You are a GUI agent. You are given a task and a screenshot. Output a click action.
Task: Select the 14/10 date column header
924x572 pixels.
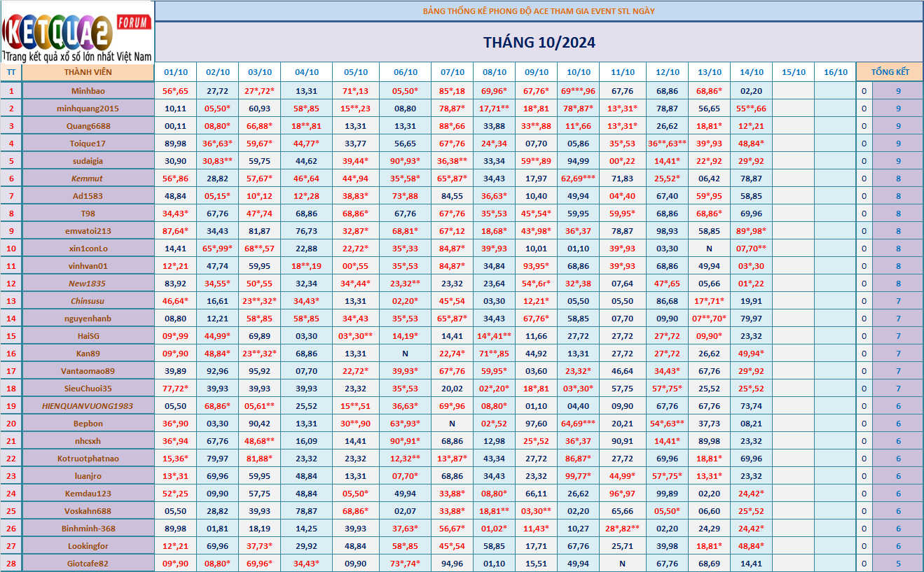click(751, 72)
